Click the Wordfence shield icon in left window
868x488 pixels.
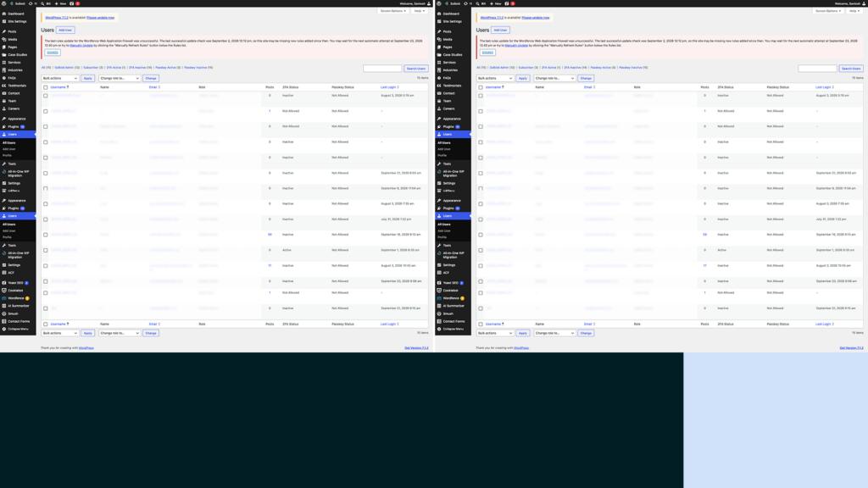[x=4, y=298]
